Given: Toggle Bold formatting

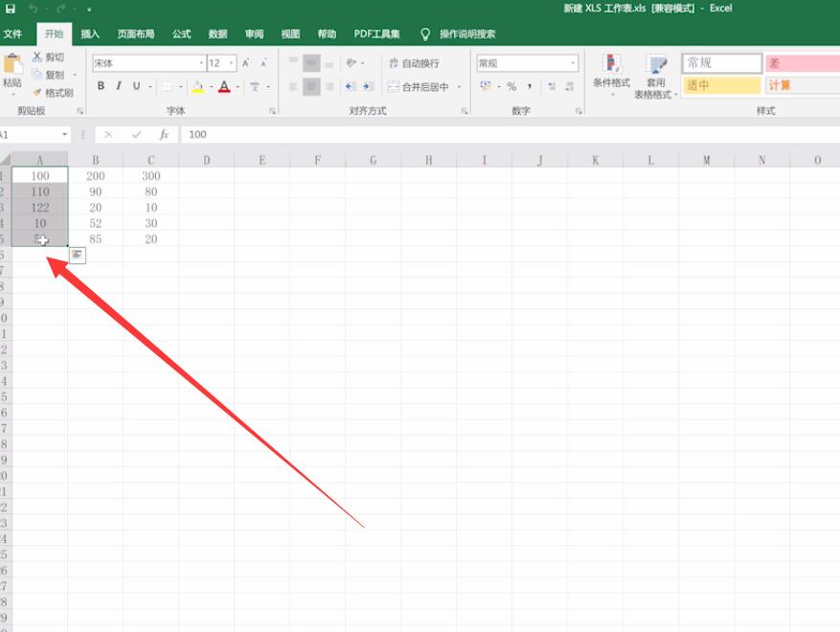Looking at the screenshot, I should 101,85.
